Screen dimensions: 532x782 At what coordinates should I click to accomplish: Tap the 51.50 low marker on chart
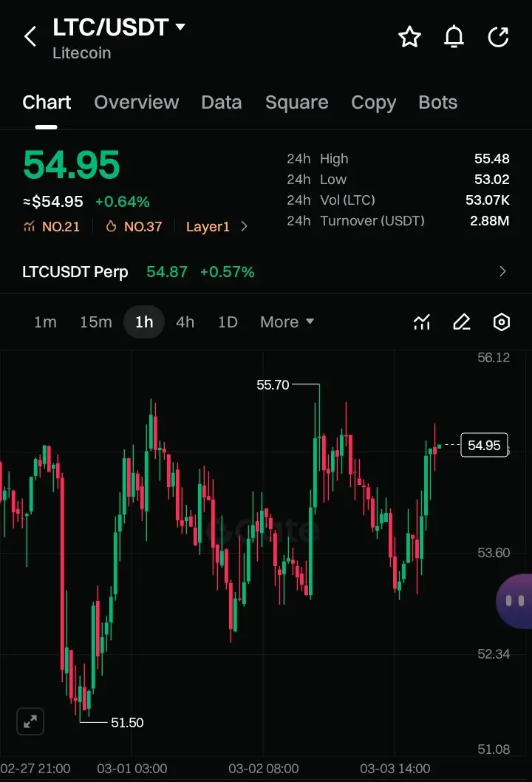click(x=127, y=722)
